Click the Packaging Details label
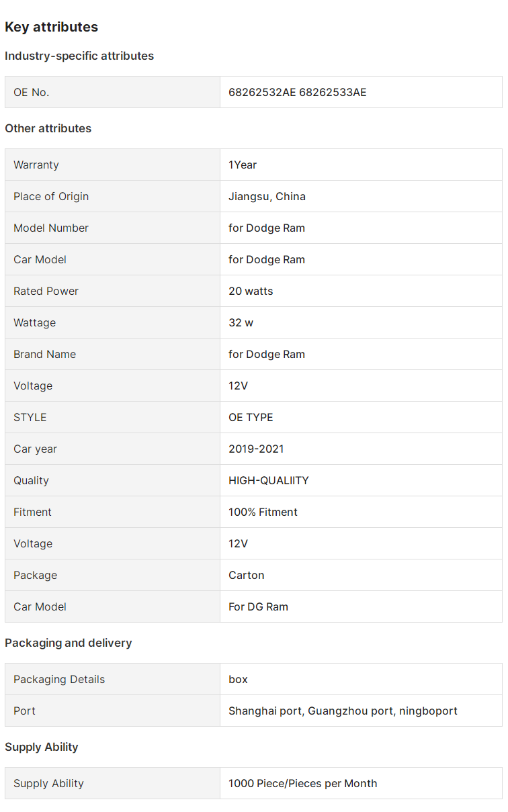Viewport: 508px width, 812px height. click(59, 679)
